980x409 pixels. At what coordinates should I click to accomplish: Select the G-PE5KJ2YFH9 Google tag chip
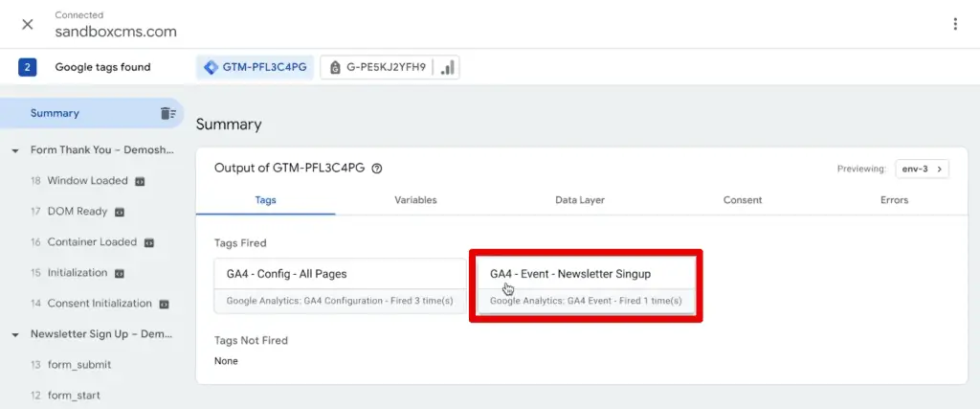[x=390, y=68]
